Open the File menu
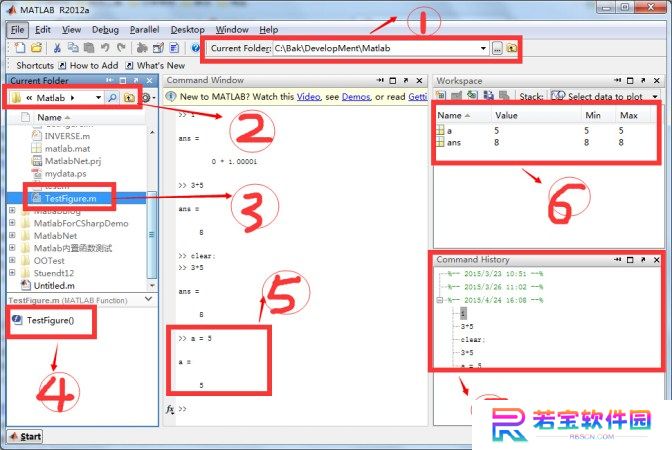Viewport: 672px width, 450px height. (18, 30)
